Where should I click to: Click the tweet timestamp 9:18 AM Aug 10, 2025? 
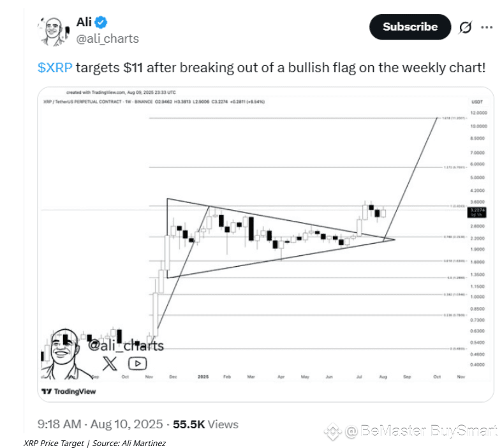100,424
